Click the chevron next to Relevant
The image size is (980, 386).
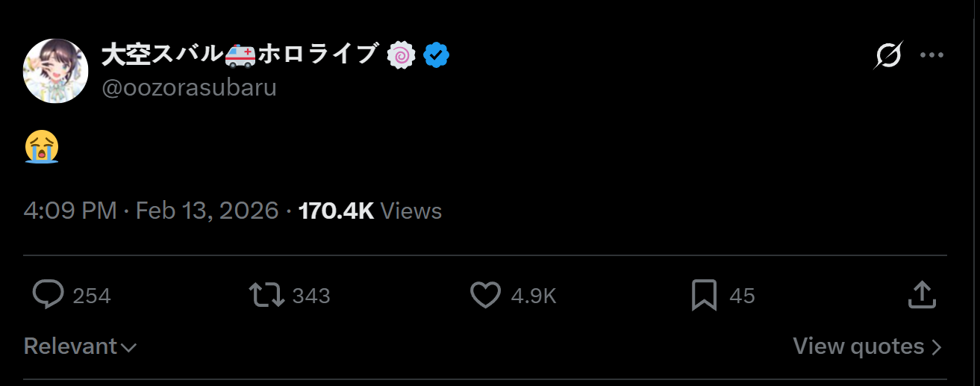pos(128,348)
